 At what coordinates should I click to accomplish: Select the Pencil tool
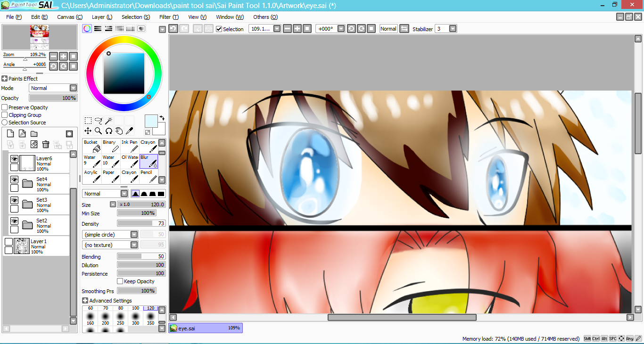(149, 176)
